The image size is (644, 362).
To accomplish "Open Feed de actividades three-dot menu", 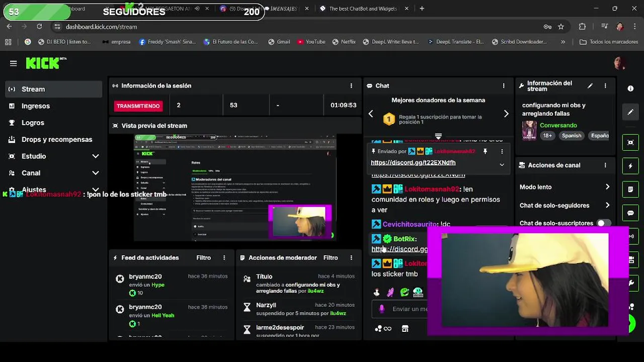I will click(224, 258).
